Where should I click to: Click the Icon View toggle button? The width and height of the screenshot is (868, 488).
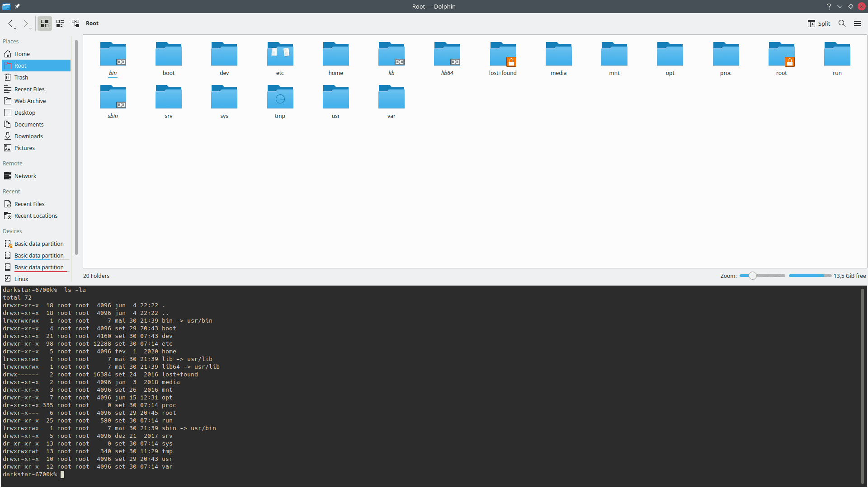click(x=45, y=23)
